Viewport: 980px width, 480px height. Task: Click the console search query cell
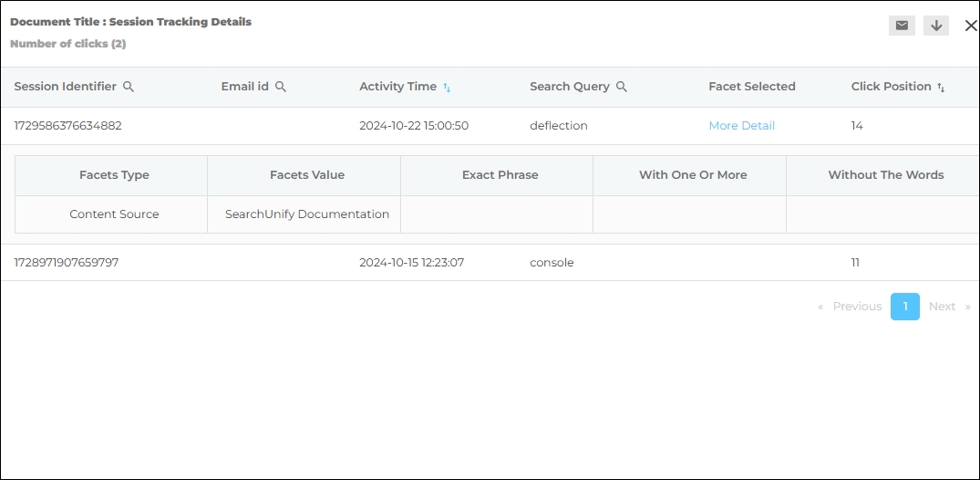click(552, 263)
